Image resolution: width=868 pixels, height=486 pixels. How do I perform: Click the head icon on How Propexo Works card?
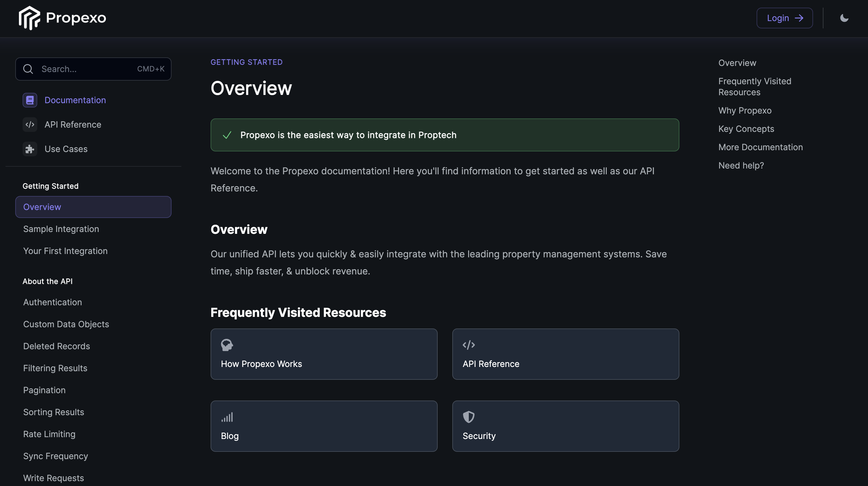coord(227,345)
